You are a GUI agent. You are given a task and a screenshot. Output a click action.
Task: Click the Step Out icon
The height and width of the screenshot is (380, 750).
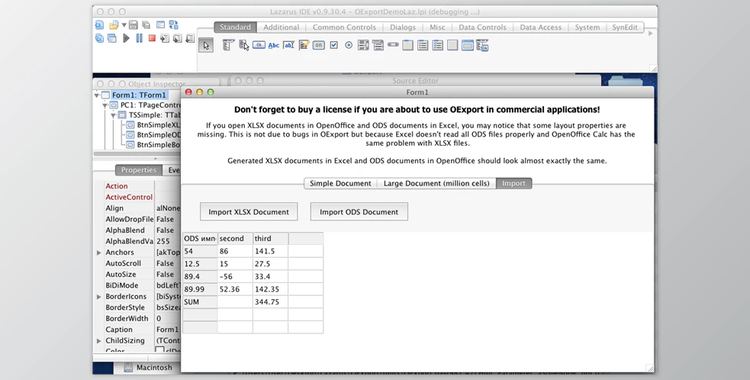pyautogui.click(x=190, y=38)
